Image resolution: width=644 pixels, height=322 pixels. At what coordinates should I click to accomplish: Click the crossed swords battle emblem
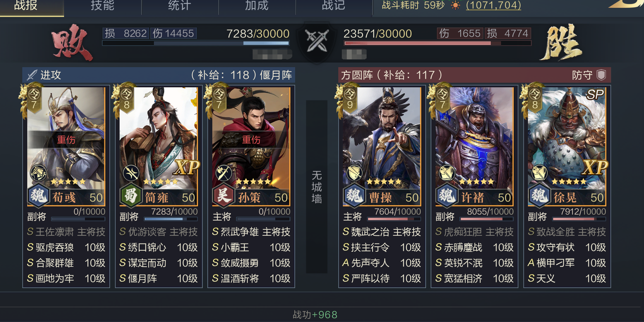(x=317, y=41)
